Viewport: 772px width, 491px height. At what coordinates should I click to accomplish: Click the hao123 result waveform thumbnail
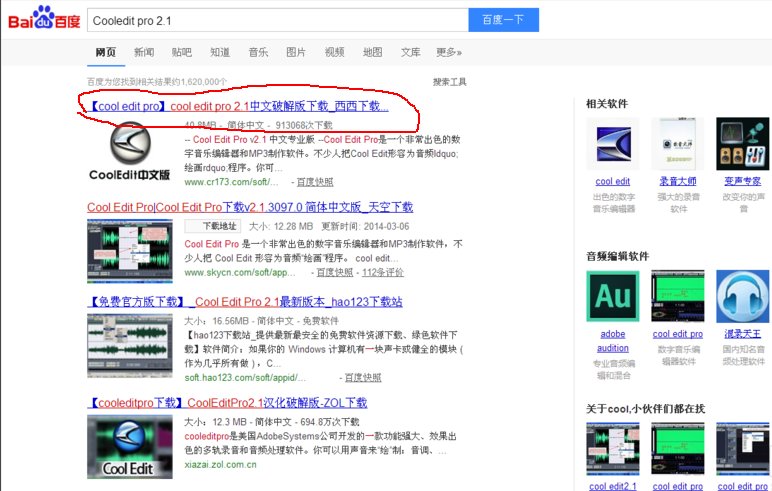pos(130,346)
